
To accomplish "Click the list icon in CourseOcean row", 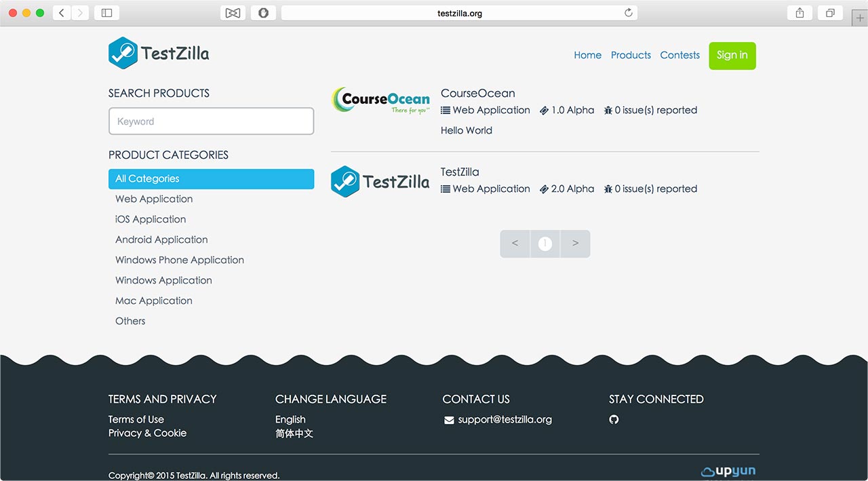I will pos(446,111).
